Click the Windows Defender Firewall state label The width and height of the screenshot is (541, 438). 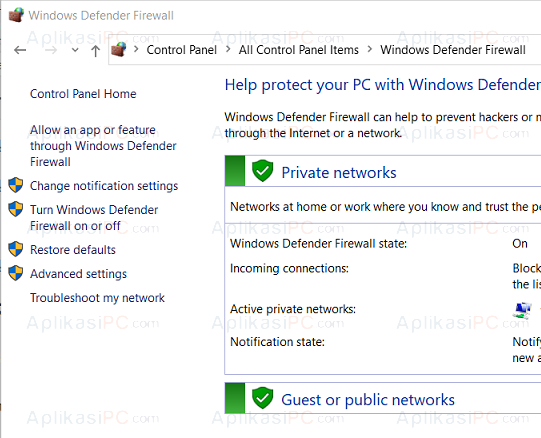pyautogui.click(x=318, y=244)
